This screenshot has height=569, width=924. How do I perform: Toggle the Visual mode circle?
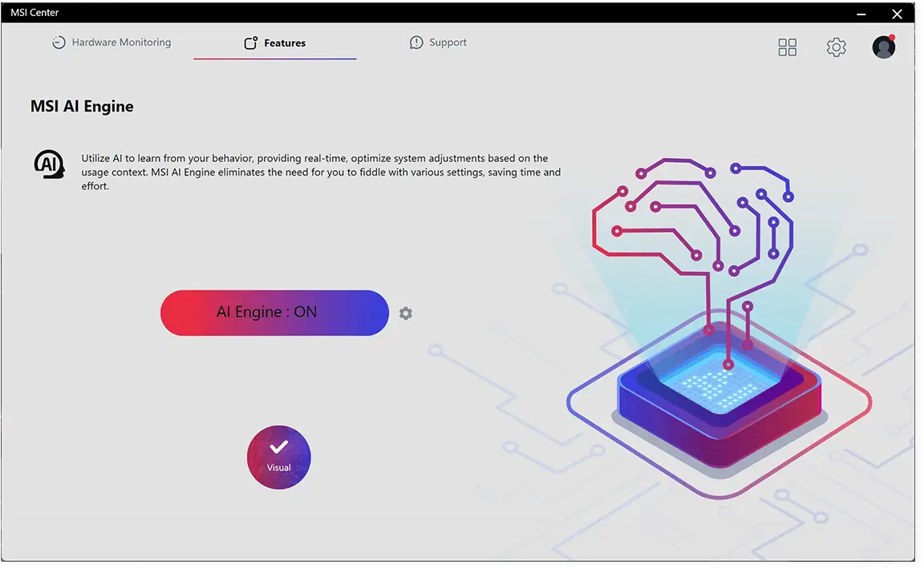coord(279,457)
